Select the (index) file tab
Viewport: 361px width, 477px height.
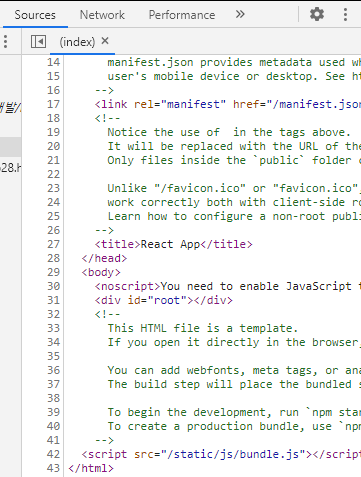77,42
